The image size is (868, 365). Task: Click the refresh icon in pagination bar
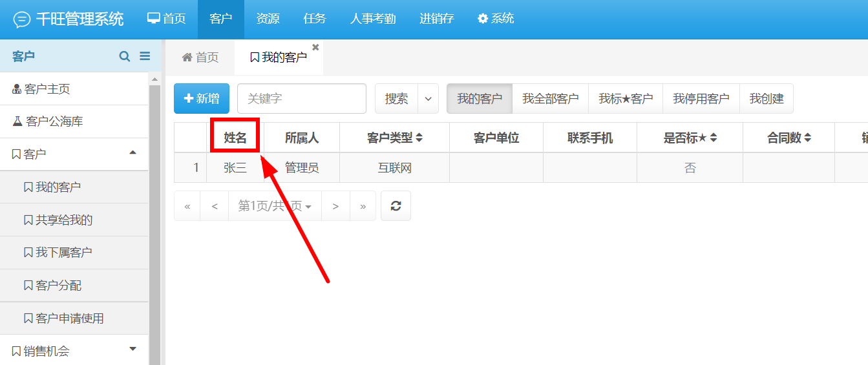(396, 206)
